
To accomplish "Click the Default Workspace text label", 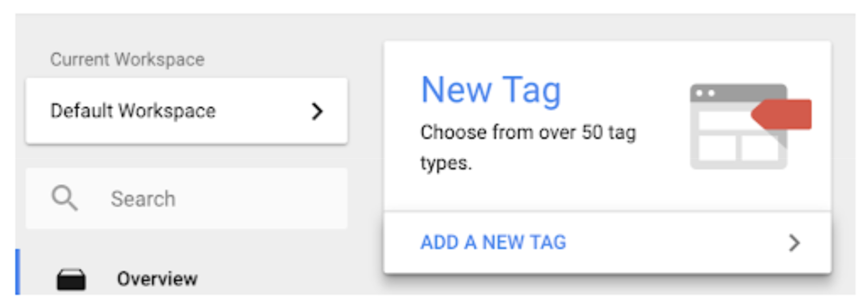I will pos(133,110).
